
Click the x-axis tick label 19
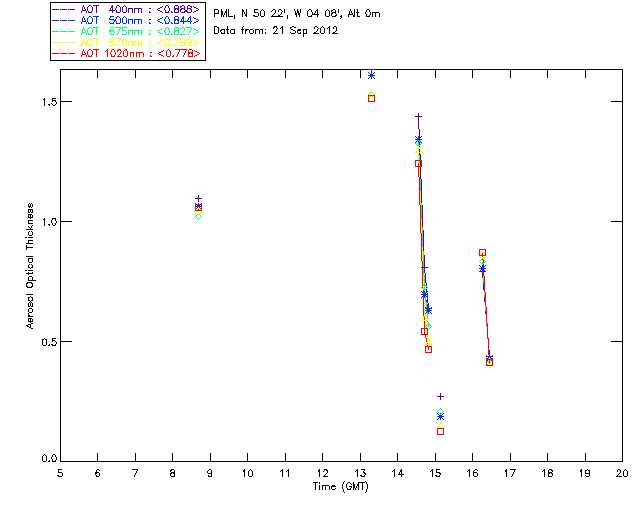point(585,473)
